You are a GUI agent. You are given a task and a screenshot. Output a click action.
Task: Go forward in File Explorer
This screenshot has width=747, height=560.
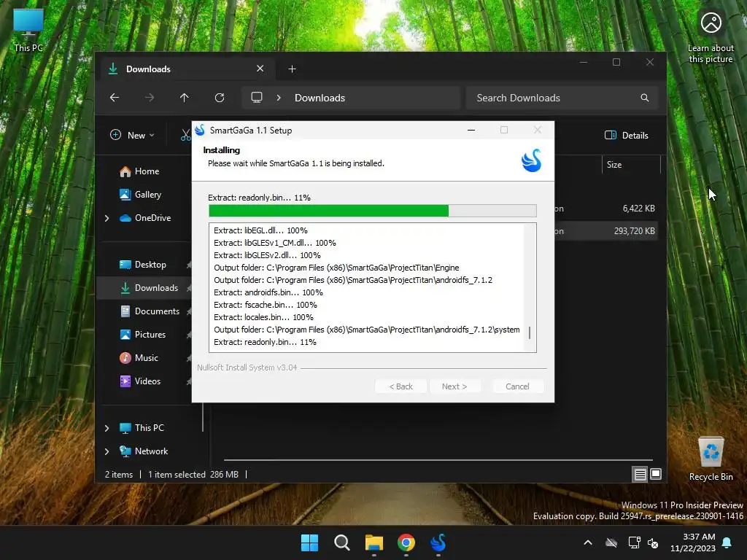pos(150,98)
